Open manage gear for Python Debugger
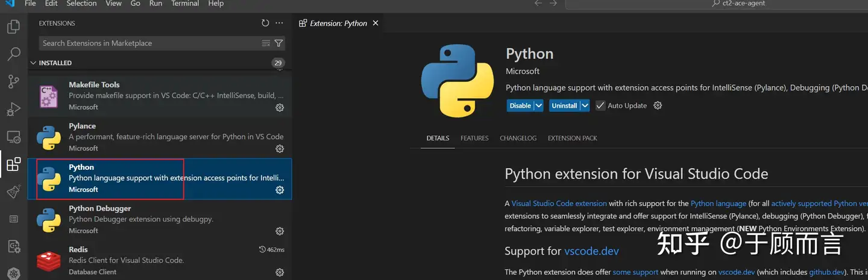This screenshot has width=868, height=280. pyautogui.click(x=280, y=231)
